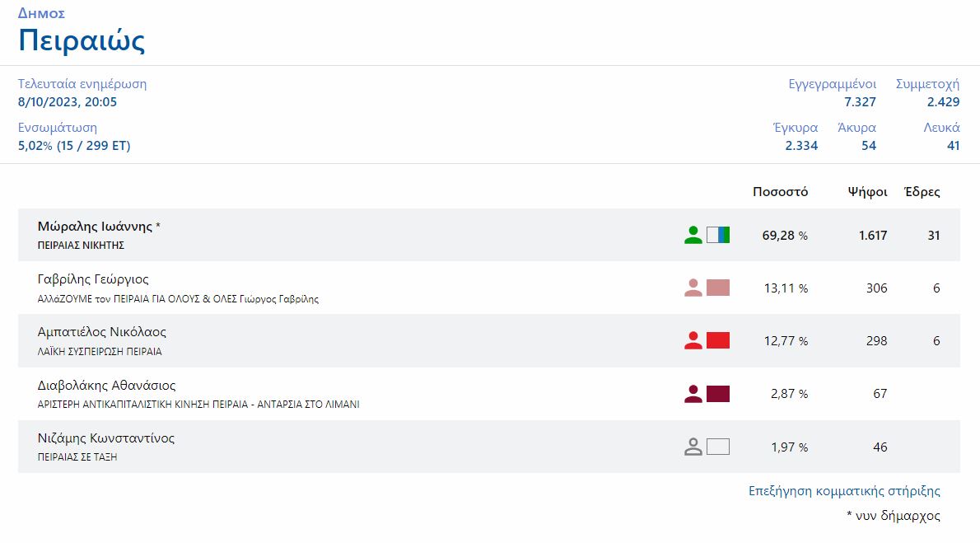Image resolution: width=980 pixels, height=543 pixels.
Task: Click the red party color box of Αμπατιέλος
Action: coord(718,340)
